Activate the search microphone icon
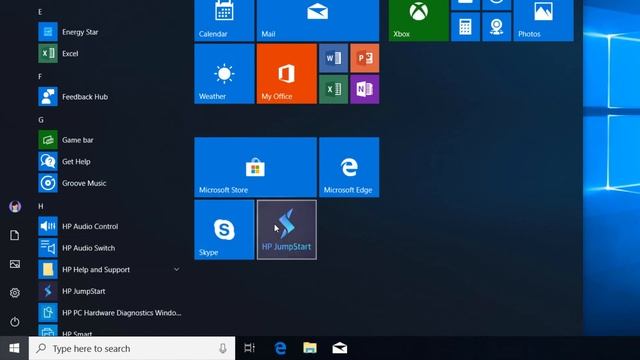This screenshot has width=640, height=360. (x=222, y=348)
